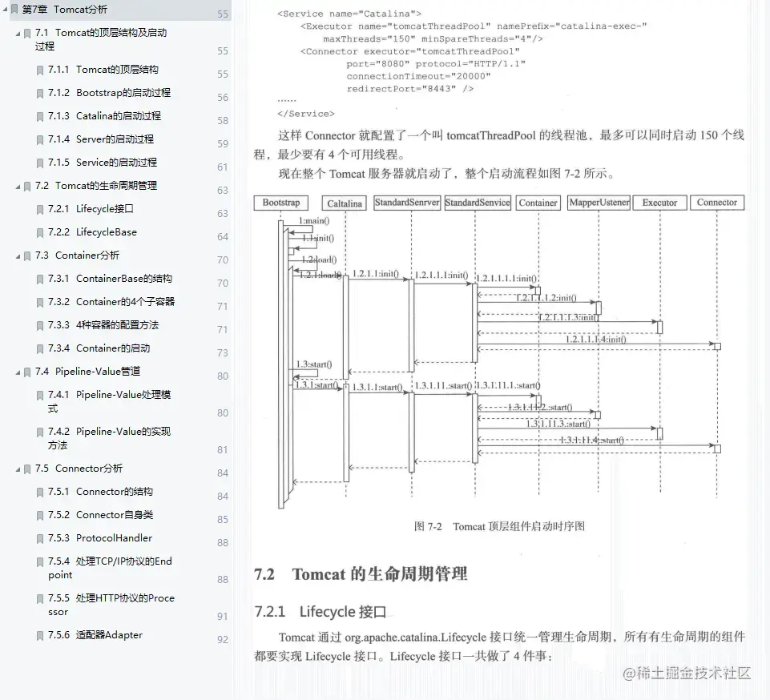Click bookmark icon beside 7.1.5 Service的启动过程
Image resolution: width=770 pixels, height=700 pixels.
point(40,163)
